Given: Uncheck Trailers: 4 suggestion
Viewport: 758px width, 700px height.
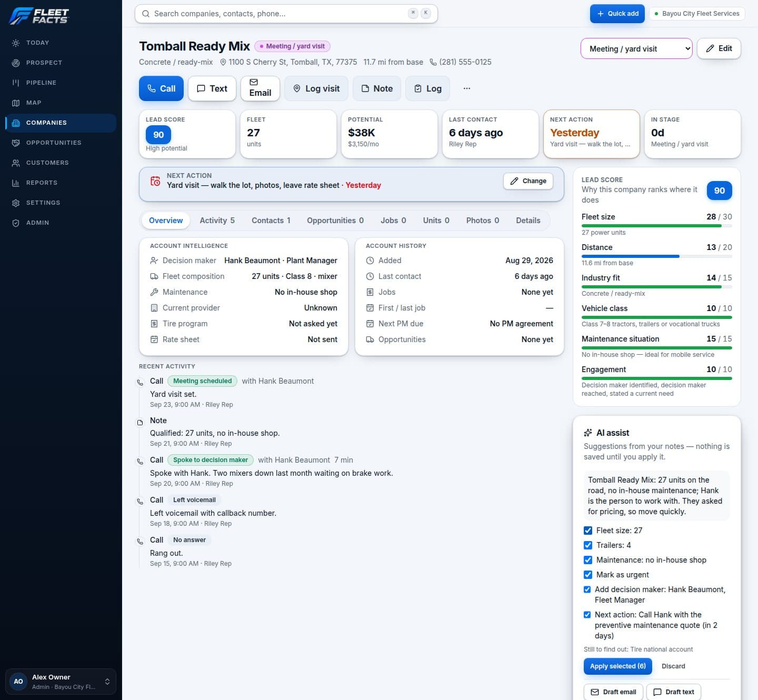Looking at the screenshot, I should [x=588, y=545].
